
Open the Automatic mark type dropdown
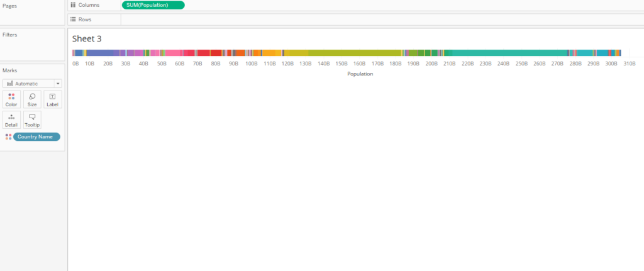pyautogui.click(x=32, y=84)
